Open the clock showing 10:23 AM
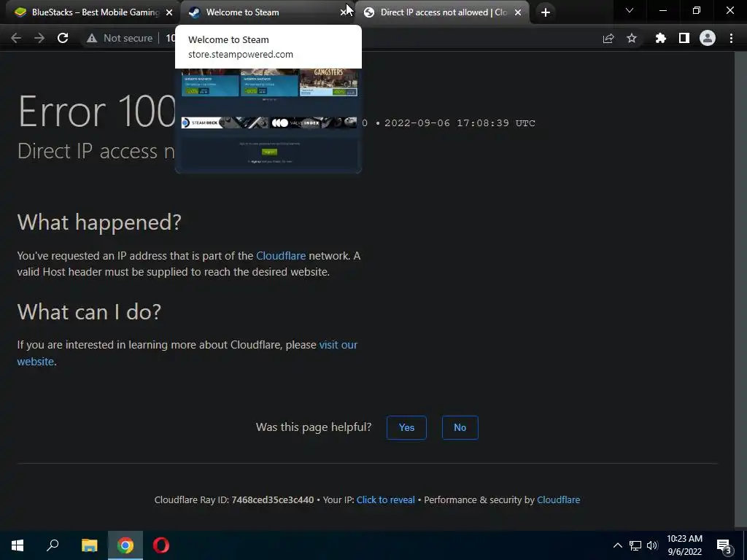Screen dimensions: 747x560 pyautogui.click(x=684, y=545)
